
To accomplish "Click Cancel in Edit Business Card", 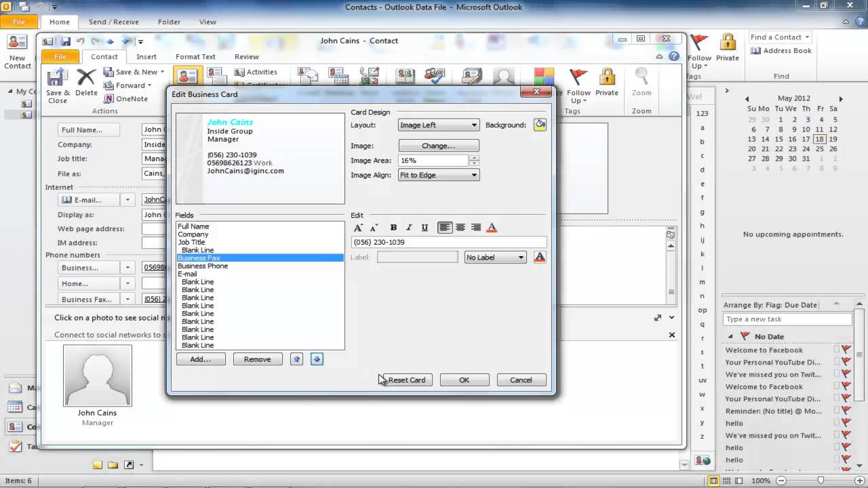I will click(x=521, y=380).
